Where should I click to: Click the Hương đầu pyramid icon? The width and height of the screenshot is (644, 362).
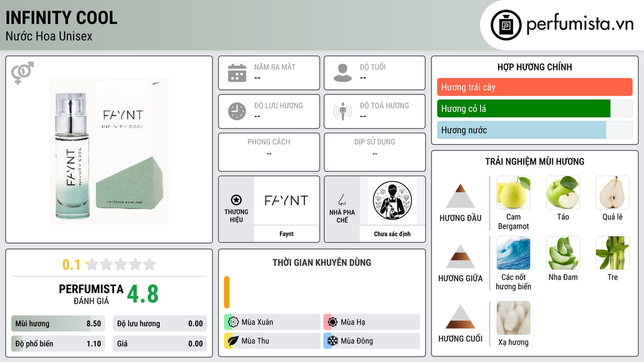460,196
